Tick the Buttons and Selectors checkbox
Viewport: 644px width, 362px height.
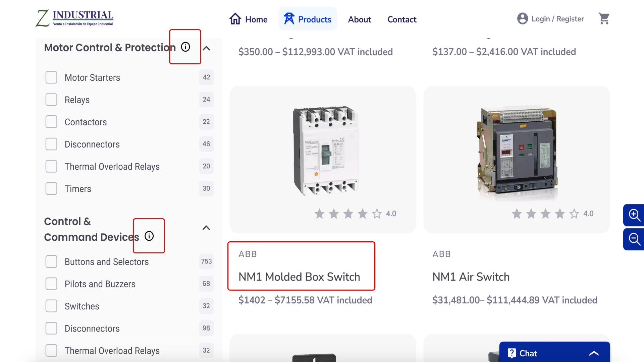[51, 262]
